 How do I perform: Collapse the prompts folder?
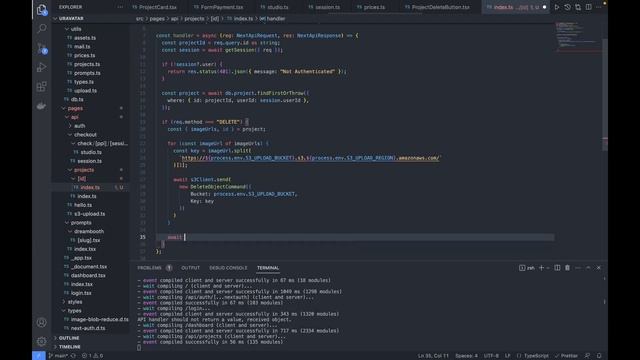pyautogui.click(x=81, y=222)
